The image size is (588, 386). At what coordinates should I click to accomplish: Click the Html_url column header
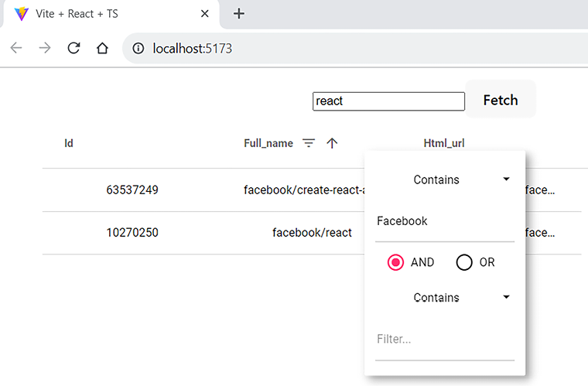(443, 143)
